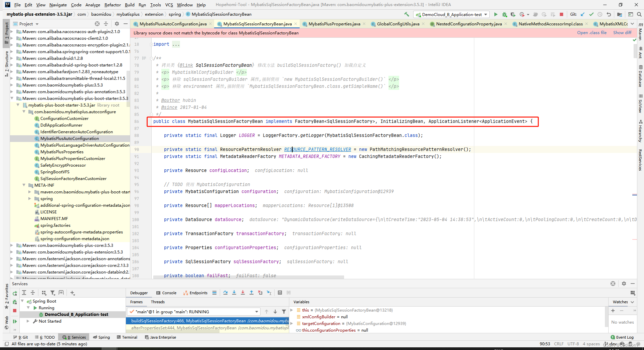Click Force Step Into red arrow
Screen dimensions: 644x350
coord(243,293)
